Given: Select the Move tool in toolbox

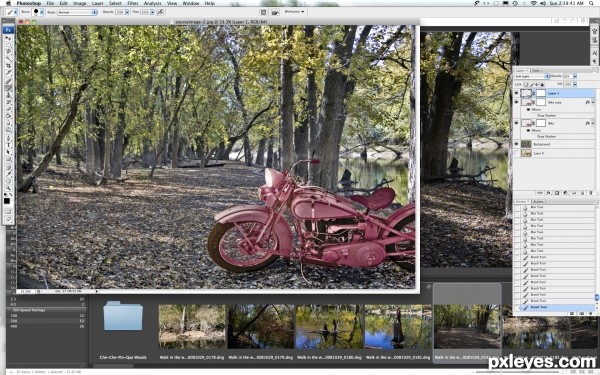Looking at the screenshot, I should [x=8, y=38].
